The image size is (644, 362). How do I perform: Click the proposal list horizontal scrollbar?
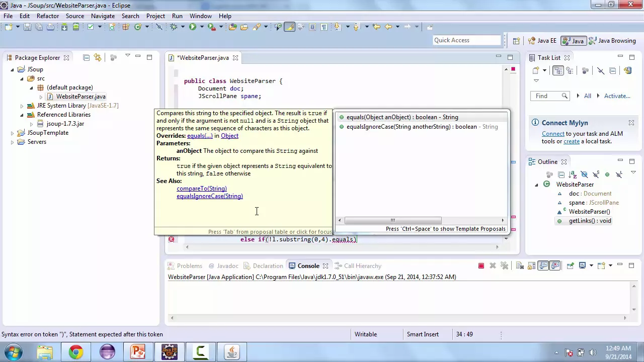point(393,220)
